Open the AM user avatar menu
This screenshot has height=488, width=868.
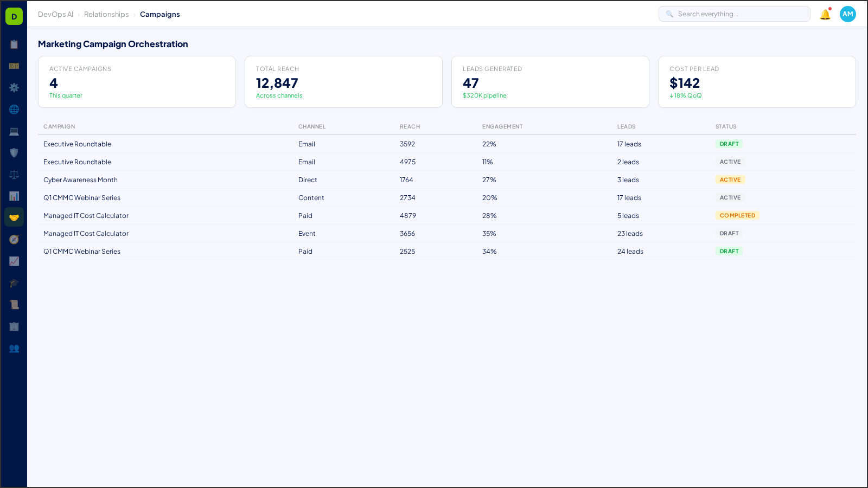(x=847, y=14)
